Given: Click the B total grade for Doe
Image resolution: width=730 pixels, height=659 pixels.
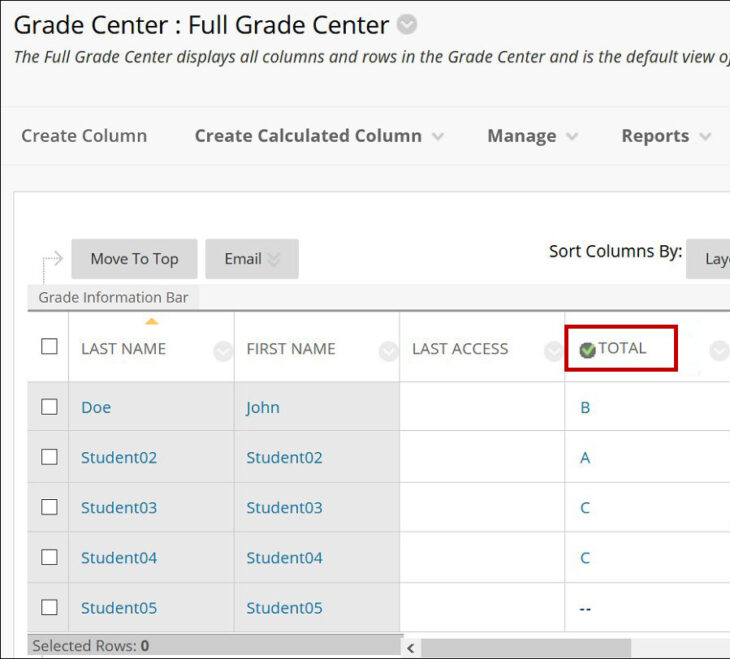Looking at the screenshot, I should pos(585,408).
